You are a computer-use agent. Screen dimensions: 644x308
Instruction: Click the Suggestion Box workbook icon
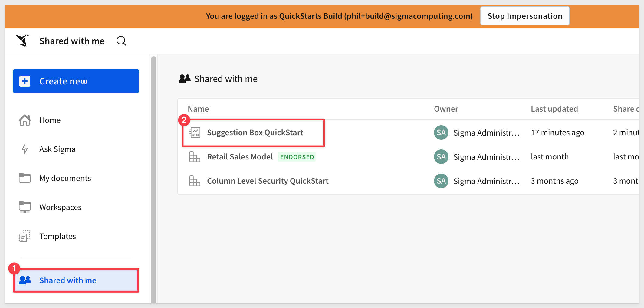195,133
